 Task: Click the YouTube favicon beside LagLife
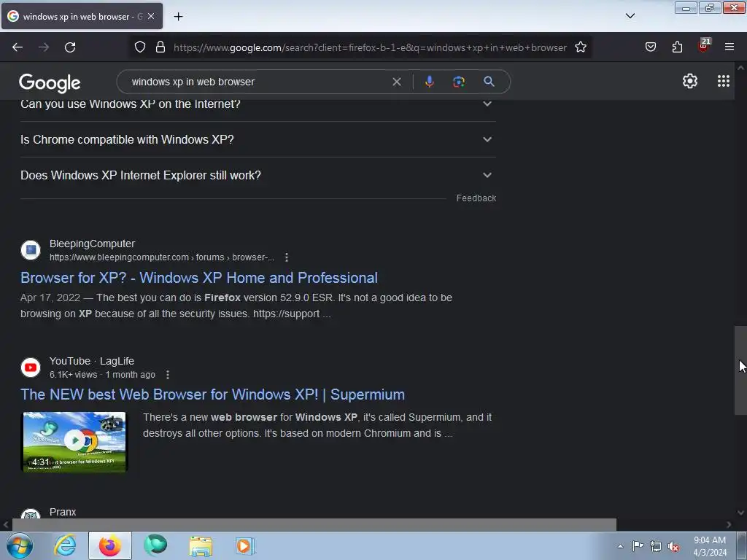coord(31,367)
